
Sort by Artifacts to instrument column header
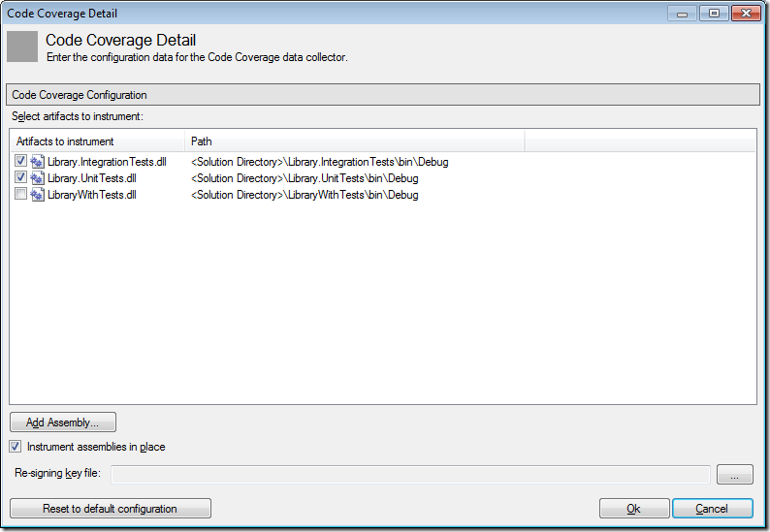point(98,141)
